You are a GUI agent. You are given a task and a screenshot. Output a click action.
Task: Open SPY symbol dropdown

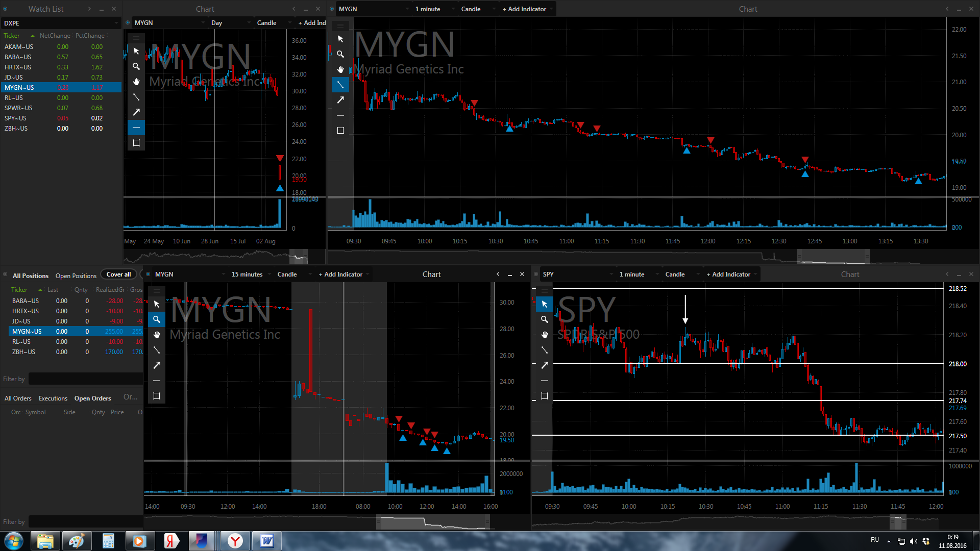(578, 274)
